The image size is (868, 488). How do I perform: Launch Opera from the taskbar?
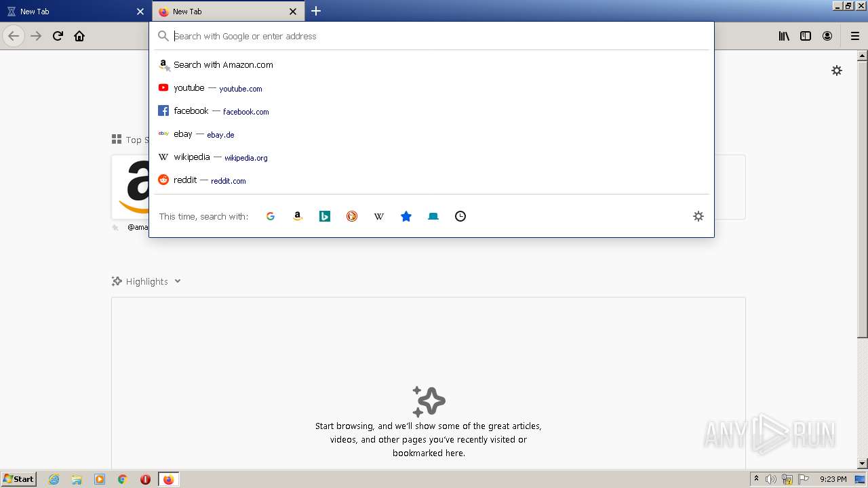[145, 479]
